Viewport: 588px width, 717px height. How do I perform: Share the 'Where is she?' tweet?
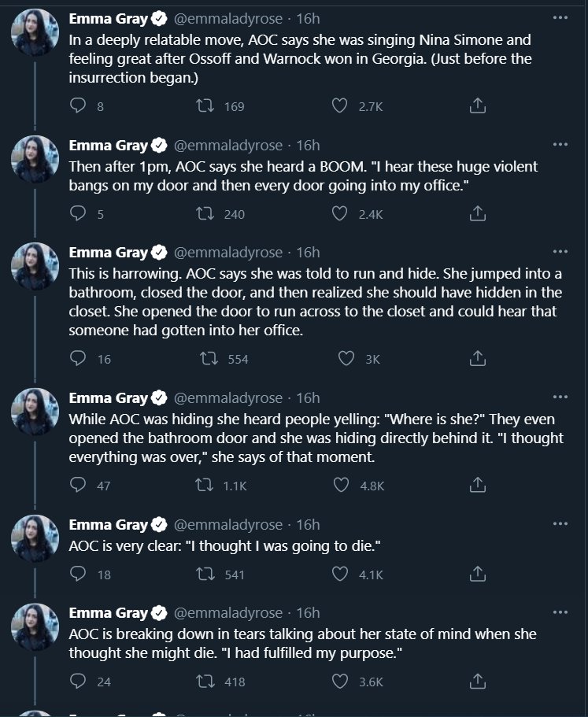point(477,486)
